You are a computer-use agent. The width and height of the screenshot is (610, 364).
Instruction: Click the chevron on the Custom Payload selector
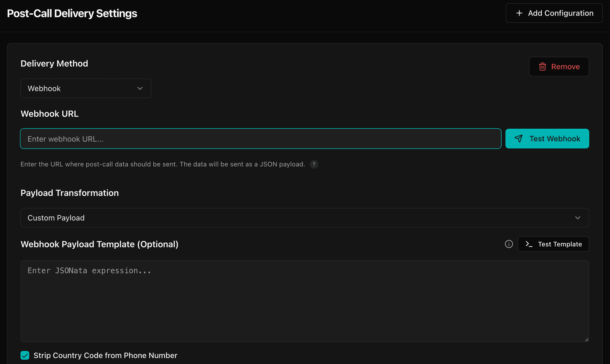(578, 218)
